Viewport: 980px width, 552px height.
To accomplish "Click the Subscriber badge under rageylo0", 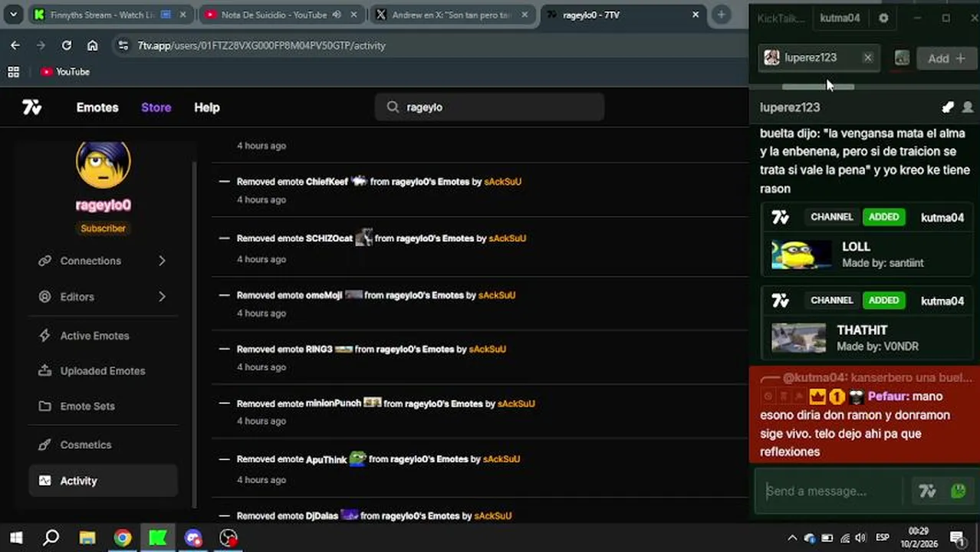I will pos(103,228).
